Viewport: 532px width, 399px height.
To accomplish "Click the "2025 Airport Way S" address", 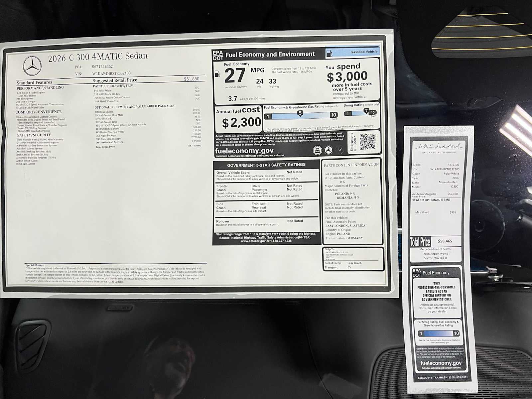I will [x=436, y=254].
